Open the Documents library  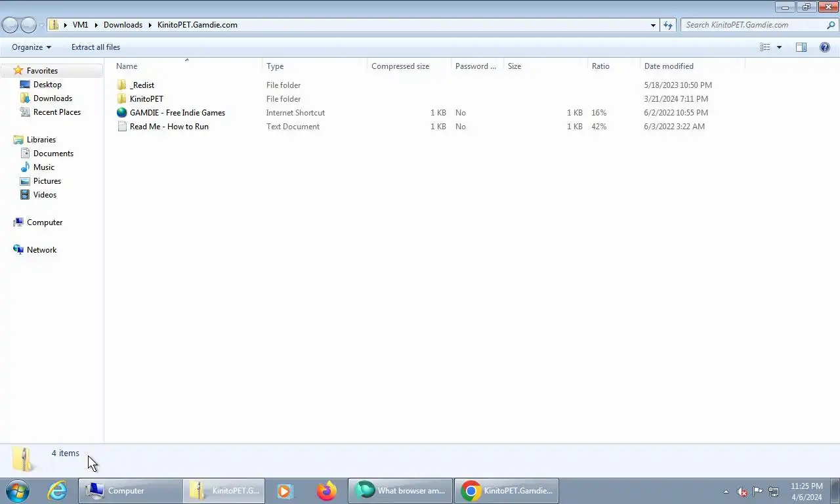point(53,154)
